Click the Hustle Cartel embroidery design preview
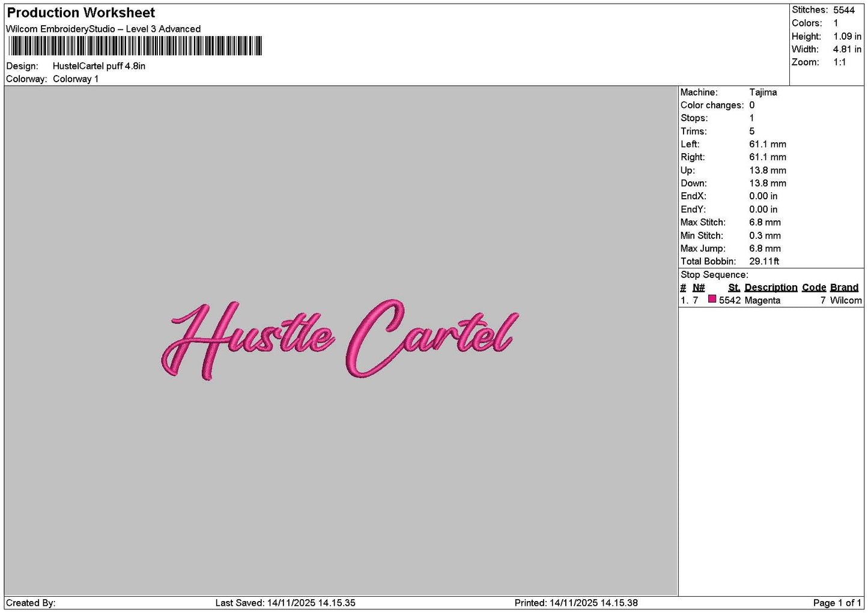Image resolution: width=868 pixels, height=613 pixels. [340, 339]
